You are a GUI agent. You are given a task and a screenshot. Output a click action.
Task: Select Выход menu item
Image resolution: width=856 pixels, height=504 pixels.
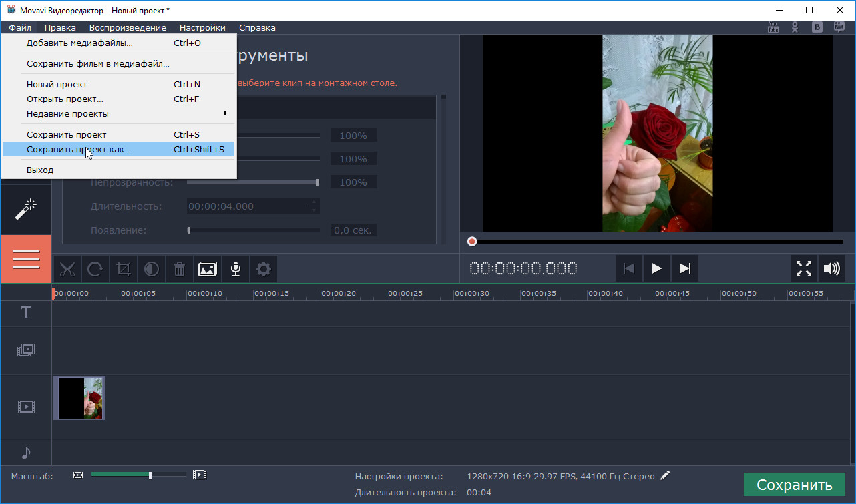point(119,170)
